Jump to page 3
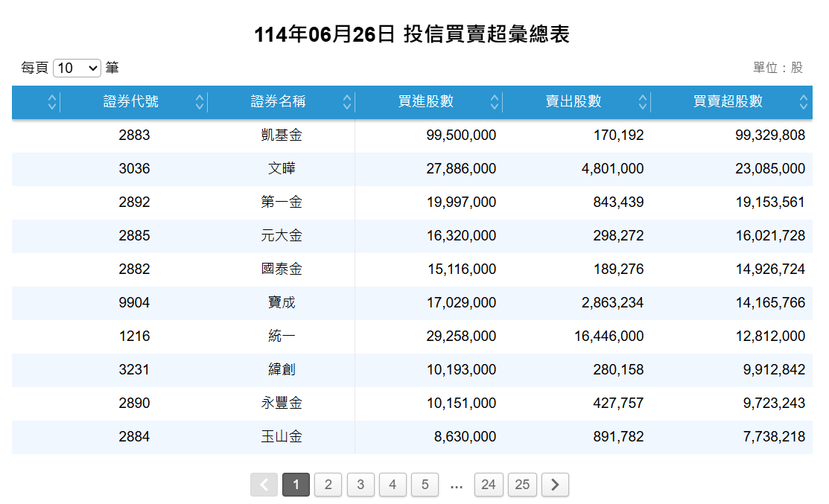The width and height of the screenshot is (829, 504). [x=360, y=485]
